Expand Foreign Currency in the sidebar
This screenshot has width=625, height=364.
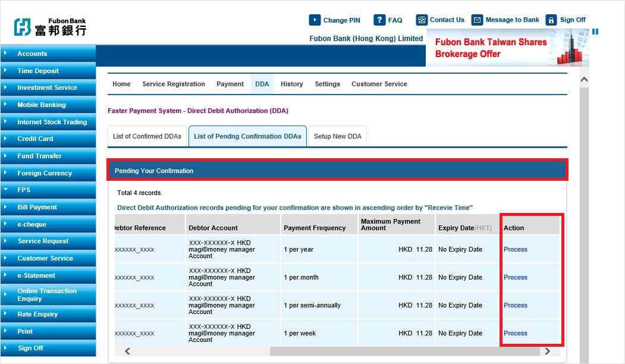pos(48,172)
